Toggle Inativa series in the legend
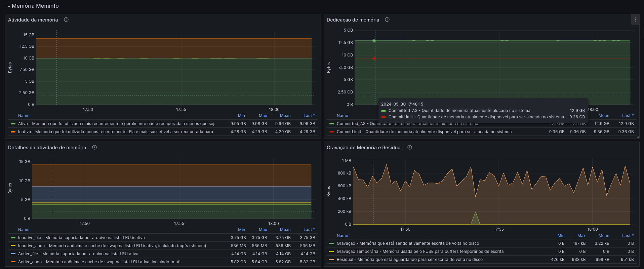Viewport: 644px width, 269px height. point(118,132)
